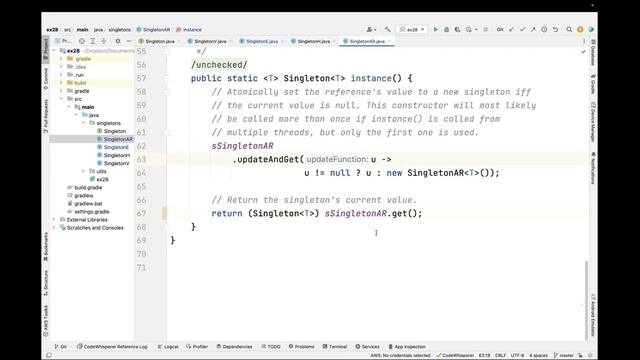The image size is (640, 360).
Task: Select build.gradle in the project tree
Action: pyautogui.click(x=84, y=187)
